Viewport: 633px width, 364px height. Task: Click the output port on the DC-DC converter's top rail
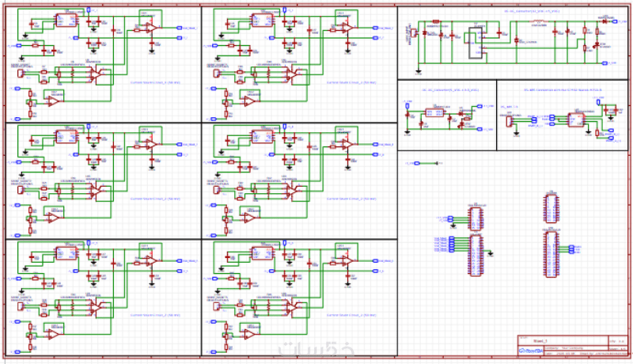coord(615,21)
